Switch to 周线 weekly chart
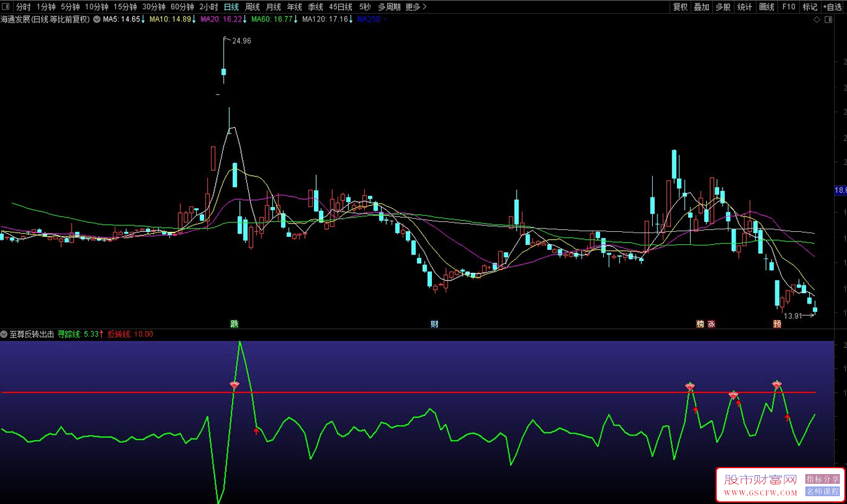 click(x=252, y=7)
